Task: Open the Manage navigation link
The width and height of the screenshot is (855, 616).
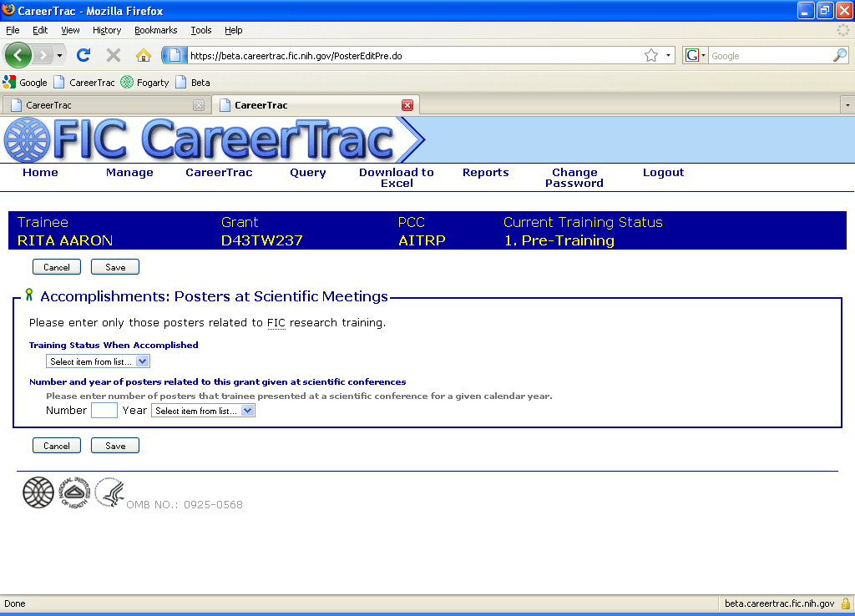Action: [129, 172]
